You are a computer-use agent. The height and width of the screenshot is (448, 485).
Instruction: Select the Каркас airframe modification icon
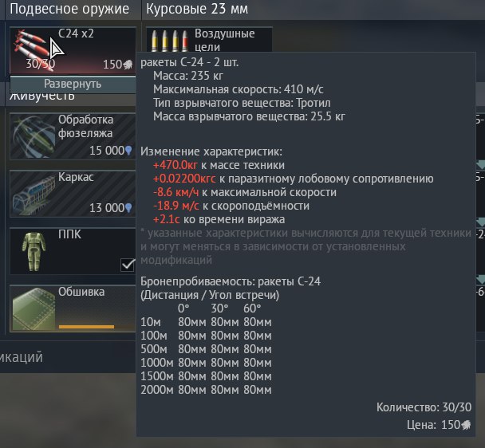34,193
